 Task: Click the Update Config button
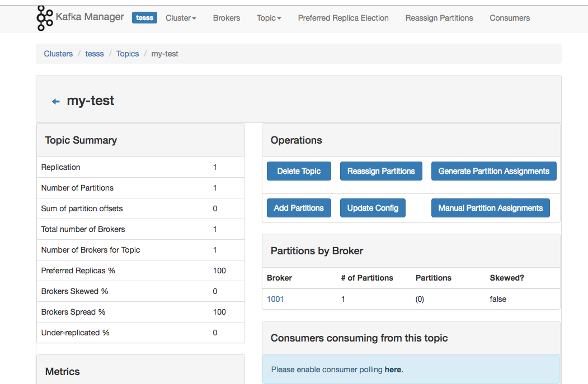(373, 208)
